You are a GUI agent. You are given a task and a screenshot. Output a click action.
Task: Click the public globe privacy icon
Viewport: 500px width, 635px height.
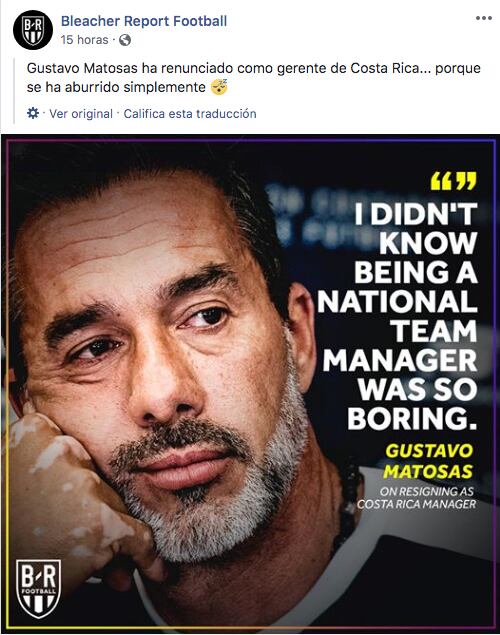pyautogui.click(x=125, y=40)
